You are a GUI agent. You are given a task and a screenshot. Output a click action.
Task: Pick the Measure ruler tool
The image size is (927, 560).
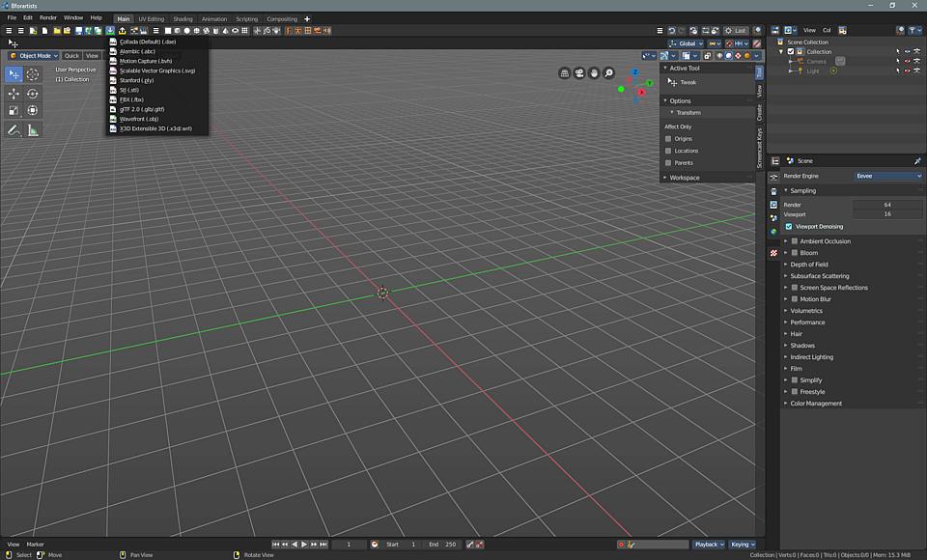33,130
